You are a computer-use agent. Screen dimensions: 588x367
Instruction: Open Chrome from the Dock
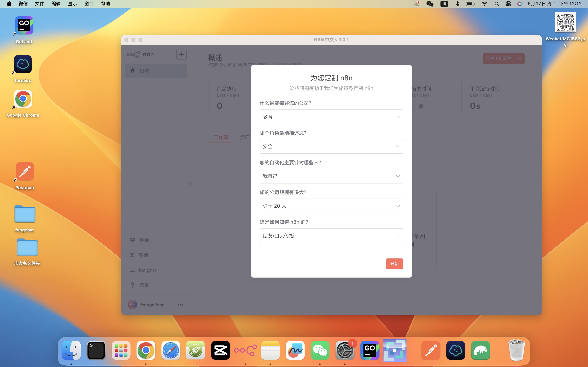tap(146, 350)
